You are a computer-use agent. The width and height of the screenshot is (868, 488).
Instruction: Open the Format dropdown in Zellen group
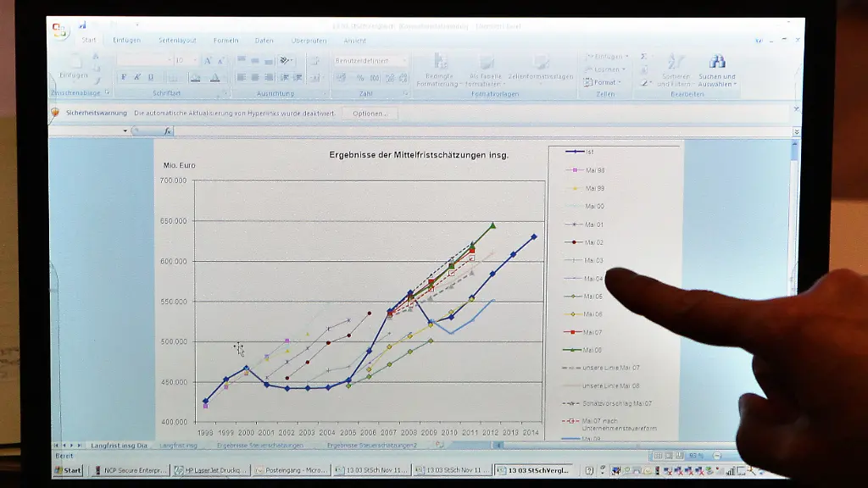604,82
